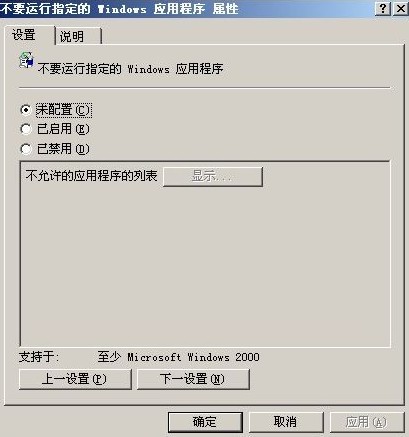Set the policy to 已禁用 (D)
409x437 pixels.
click(55, 149)
